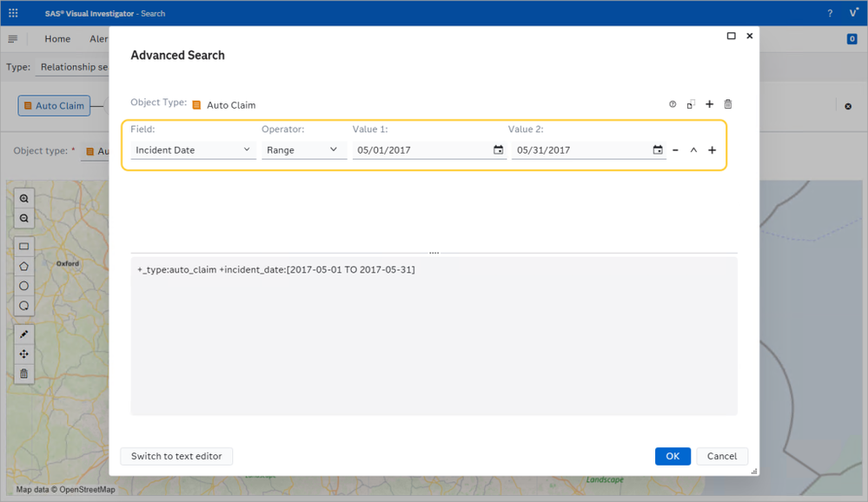Confirm the search with OK
The width and height of the screenshot is (868, 502).
click(x=673, y=456)
